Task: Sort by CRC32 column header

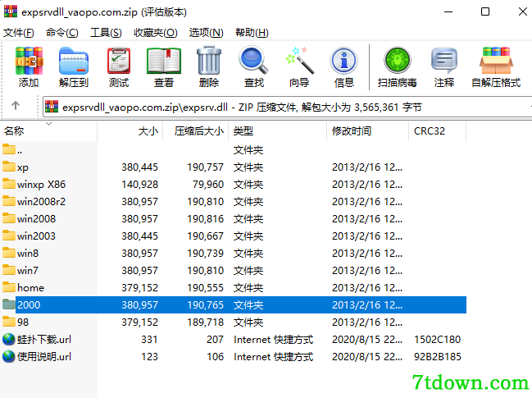Action: (438, 131)
